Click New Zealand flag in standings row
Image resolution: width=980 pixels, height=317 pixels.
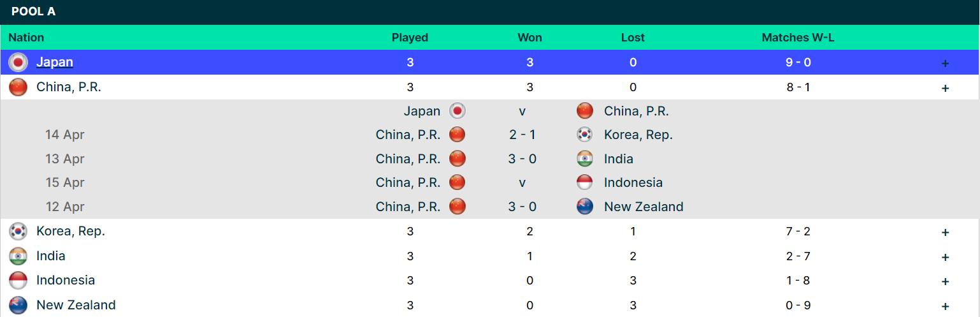tap(18, 306)
